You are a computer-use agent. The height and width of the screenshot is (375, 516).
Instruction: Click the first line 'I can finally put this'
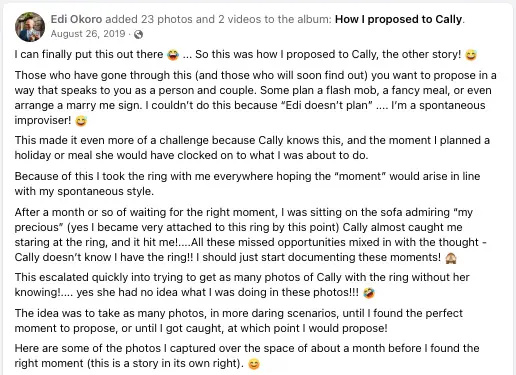click(x=246, y=54)
